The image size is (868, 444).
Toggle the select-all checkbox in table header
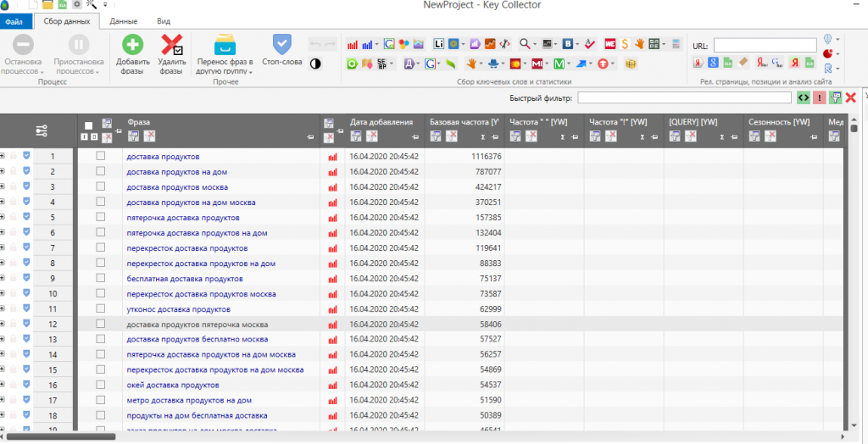89,125
